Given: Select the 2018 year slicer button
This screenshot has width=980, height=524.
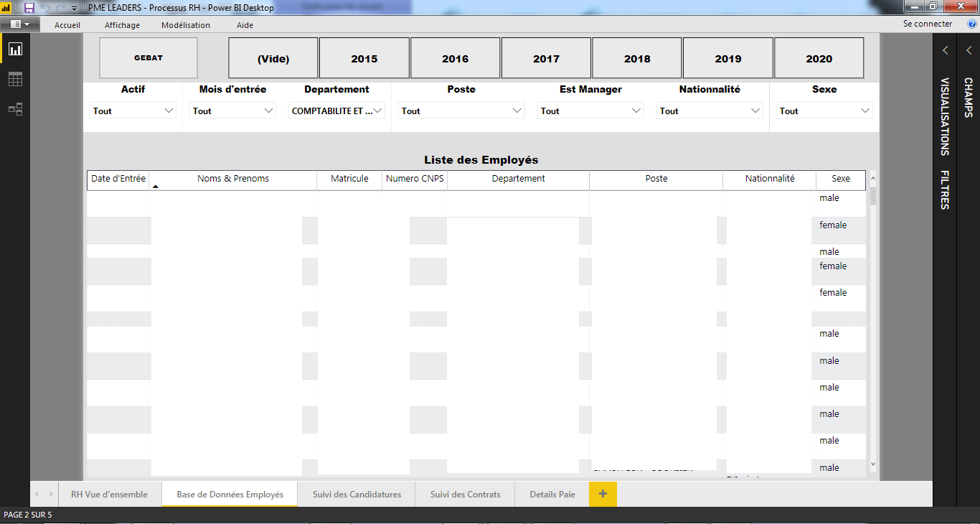Looking at the screenshot, I should 636,59.
